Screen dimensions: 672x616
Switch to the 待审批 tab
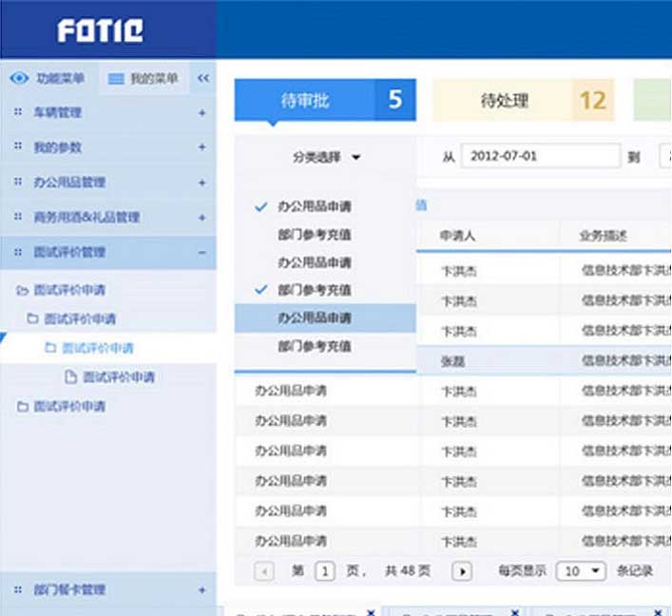point(324,101)
